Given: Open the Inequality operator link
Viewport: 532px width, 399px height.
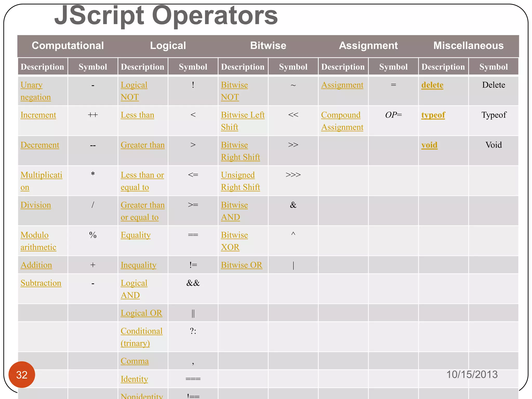Looking at the screenshot, I should (x=138, y=265).
